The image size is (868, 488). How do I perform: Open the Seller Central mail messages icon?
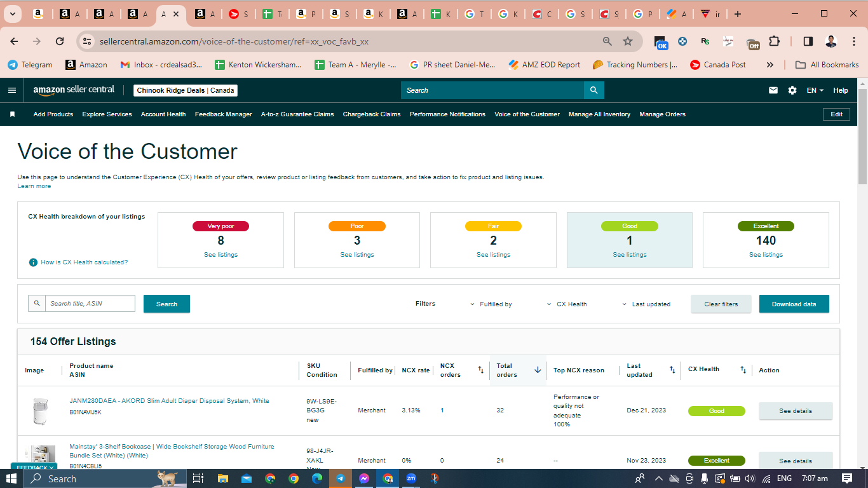click(x=773, y=90)
